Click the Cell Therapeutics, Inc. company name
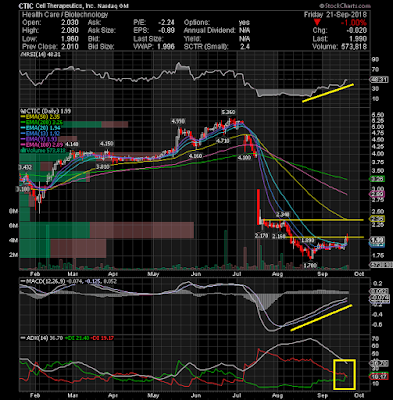 pyautogui.click(x=66, y=6)
